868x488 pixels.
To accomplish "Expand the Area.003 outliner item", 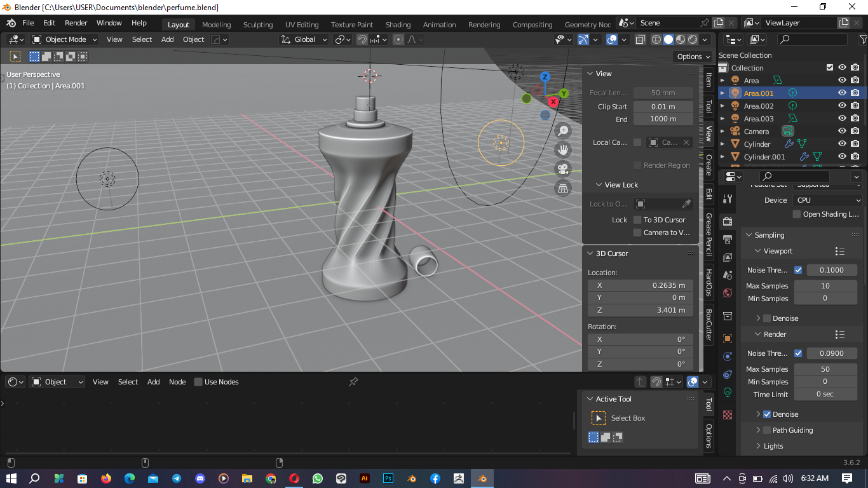I will tap(722, 119).
